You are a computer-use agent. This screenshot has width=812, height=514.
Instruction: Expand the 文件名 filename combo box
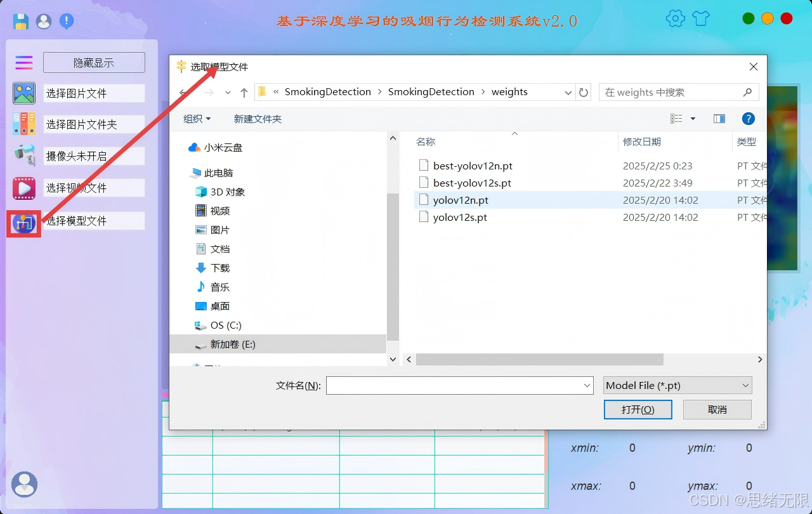pyautogui.click(x=586, y=385)
